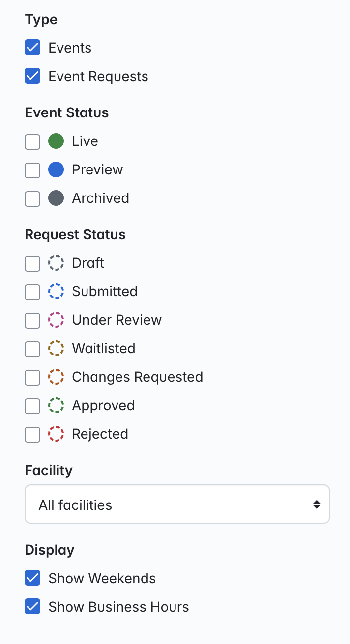The height and width of the screenshot is (644, 350).
Task: Click the dashed blue Submitted circle icon
Action: (56, 292)
